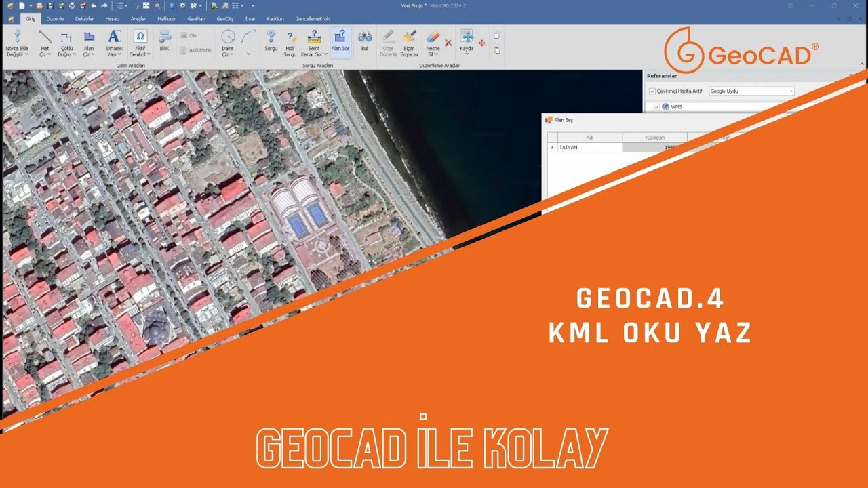Open the GeoCity ribbon tab
The image size is (868, 488).
pyautogui.click(x=225, y=19)
